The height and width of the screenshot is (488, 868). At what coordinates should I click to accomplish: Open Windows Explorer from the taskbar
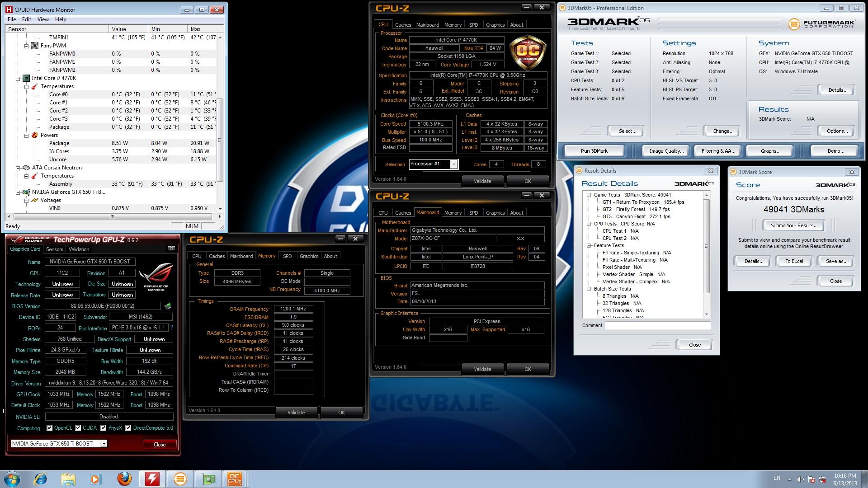[x=68, y=479]
